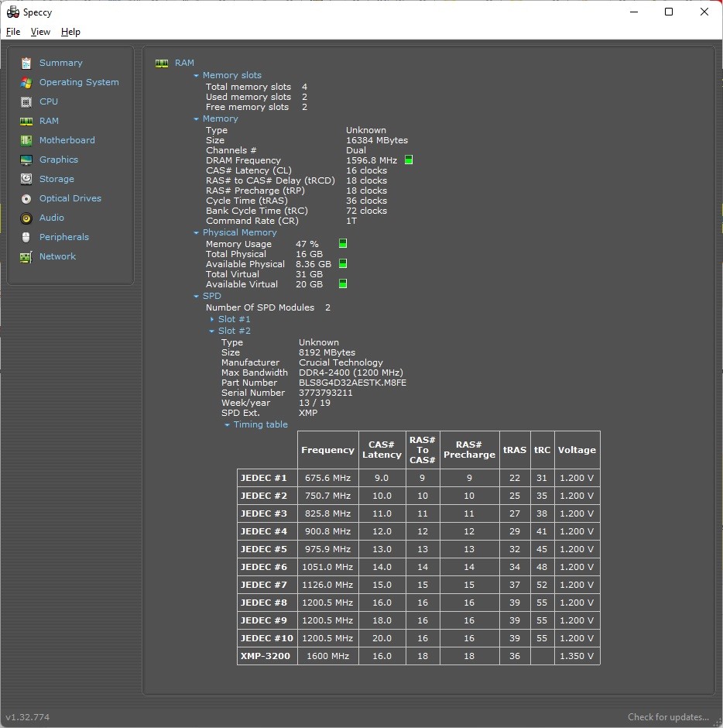Collapse the Memory slots section
723x728 pixels.
[x=197, y=76]
